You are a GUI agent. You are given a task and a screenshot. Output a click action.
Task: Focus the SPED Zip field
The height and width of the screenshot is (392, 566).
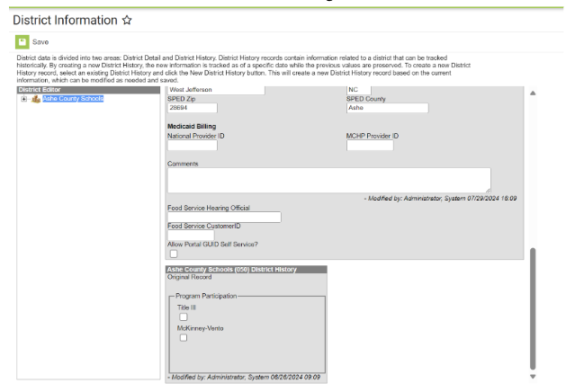coord(192,108)
